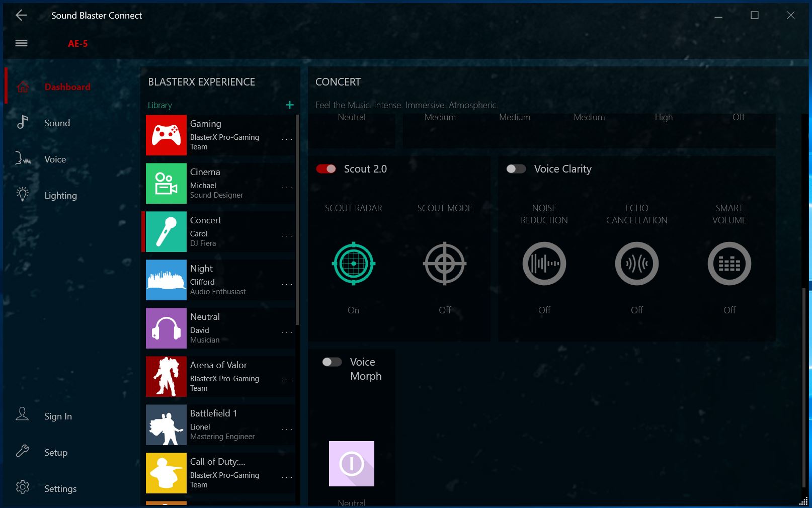Viewport: 812px width, 508px height.
Task: Add a new profile with the plus icon
Action: [289, 105]
